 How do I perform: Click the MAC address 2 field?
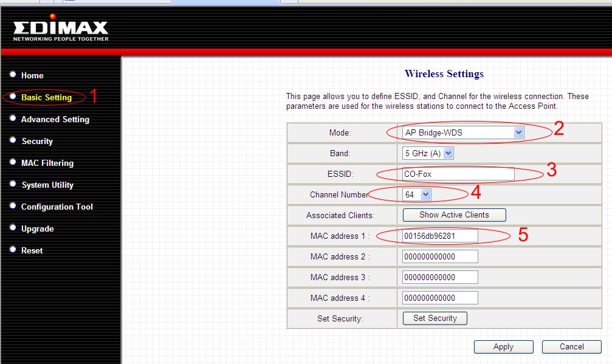[440, 256]
